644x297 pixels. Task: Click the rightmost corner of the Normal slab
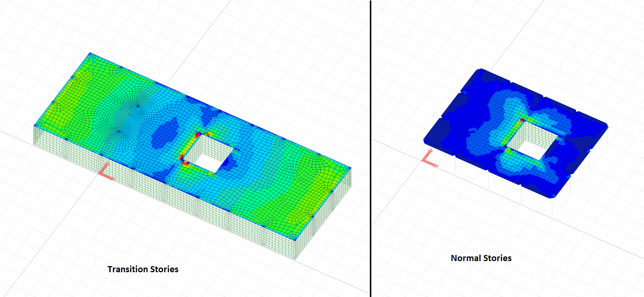(x=607, y=126)
